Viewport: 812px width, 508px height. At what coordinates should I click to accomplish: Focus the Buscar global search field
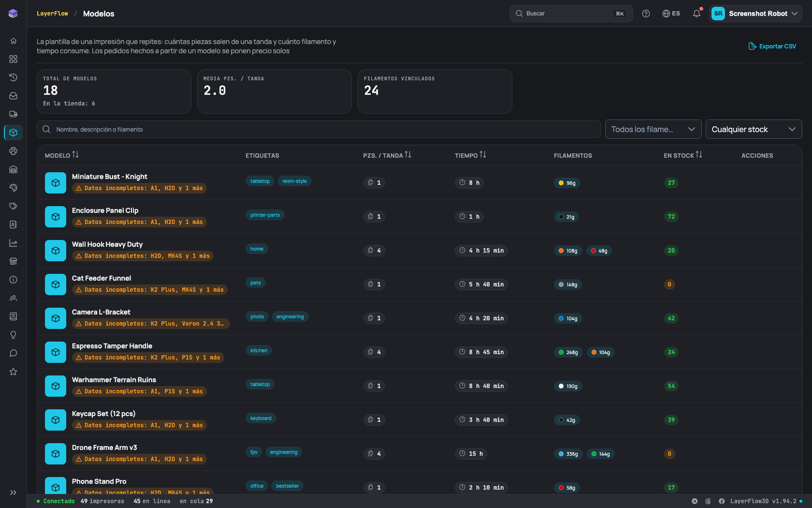[x=571, y=14]
